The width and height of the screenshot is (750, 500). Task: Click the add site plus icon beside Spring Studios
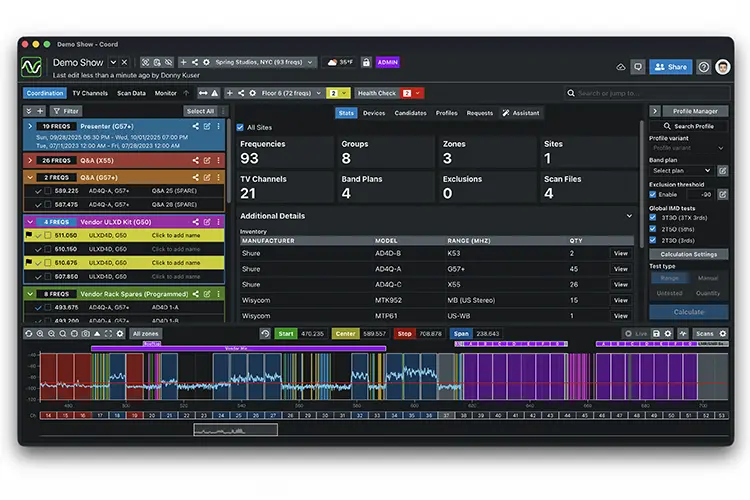pos(183,62)
